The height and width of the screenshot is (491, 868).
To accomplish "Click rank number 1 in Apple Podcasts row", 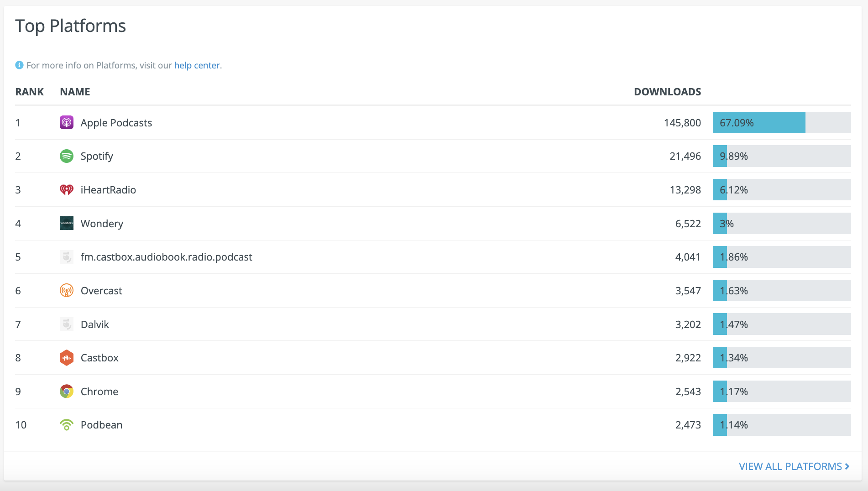I will pos(18,123).
